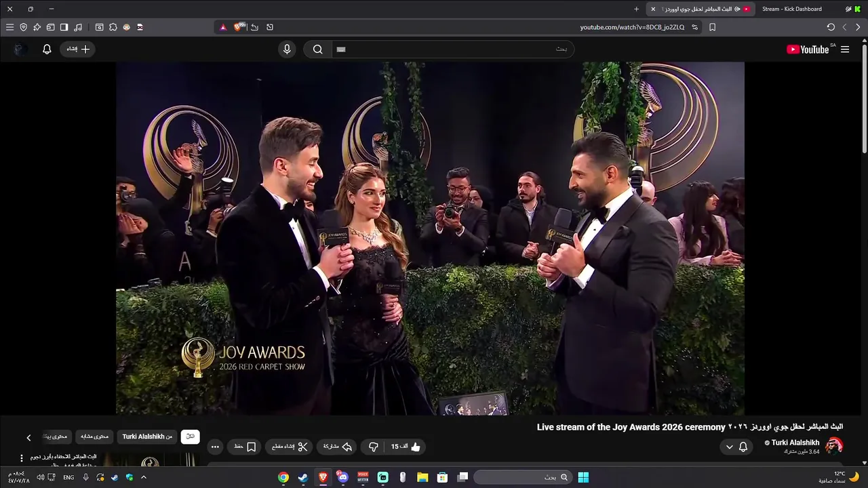Open the Windows Start button
This screenshot has height=488, width=868.
click(x=583, y=477)
